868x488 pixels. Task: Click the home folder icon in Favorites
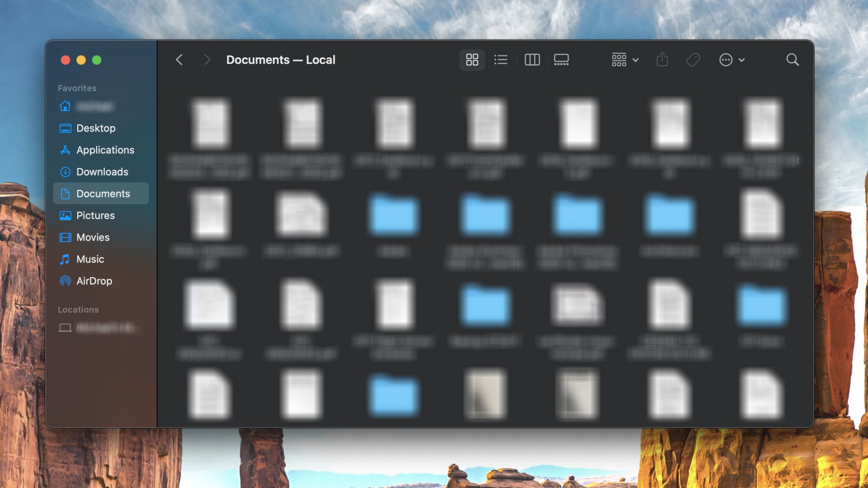coord(65,106)
